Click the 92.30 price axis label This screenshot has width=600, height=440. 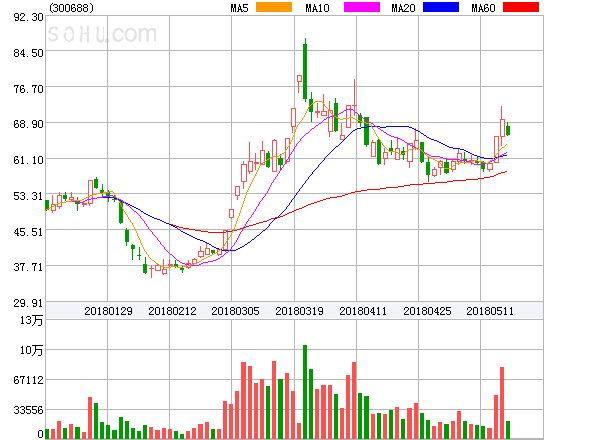tap(28, 17)
